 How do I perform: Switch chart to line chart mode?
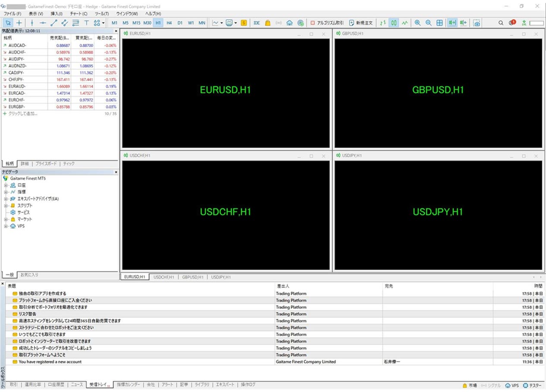405,23
